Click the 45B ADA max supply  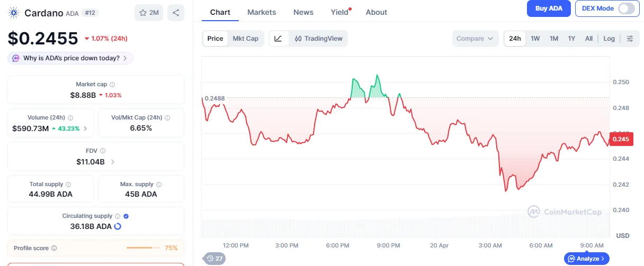tap(141, 195)
